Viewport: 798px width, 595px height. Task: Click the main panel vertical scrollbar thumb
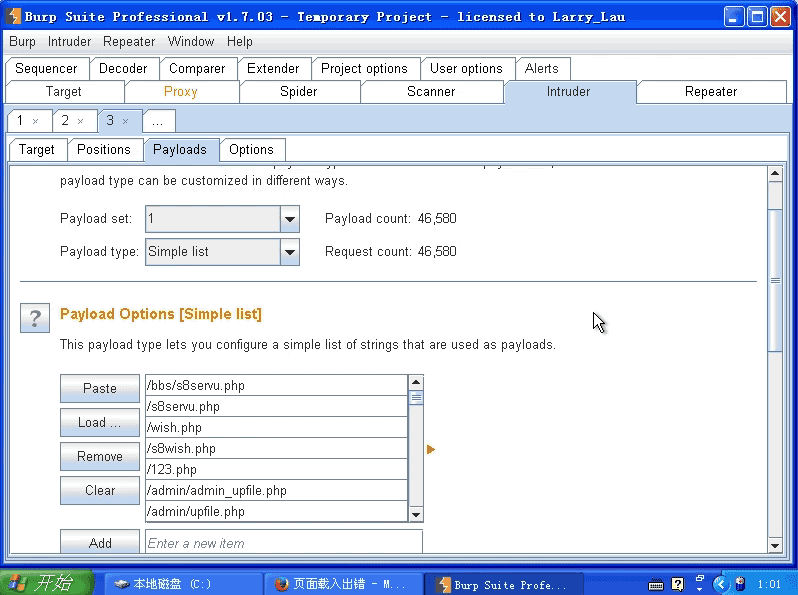[x=775, y=280]
